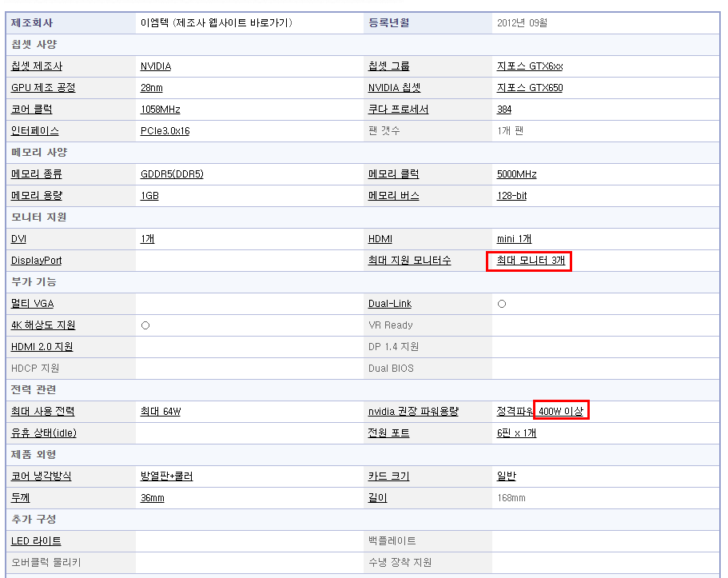
Task: Select the 백플레이트 label text
Action: (392, 541)
